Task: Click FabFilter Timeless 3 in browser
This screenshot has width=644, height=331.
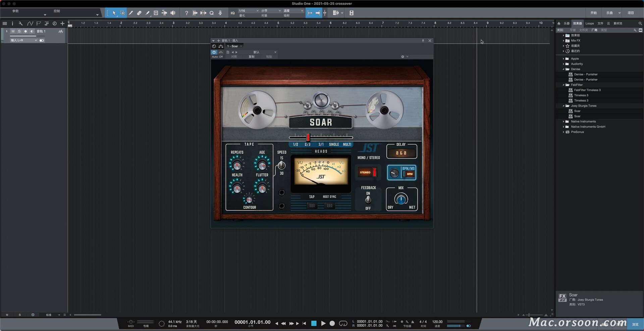Action: click(x=587, y=90)
